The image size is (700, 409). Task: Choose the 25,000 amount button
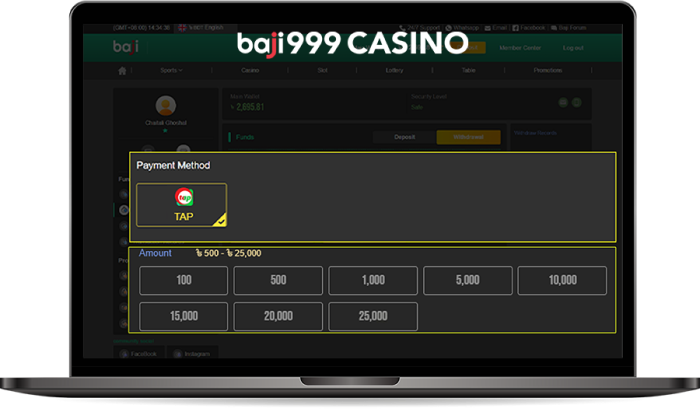373,316
